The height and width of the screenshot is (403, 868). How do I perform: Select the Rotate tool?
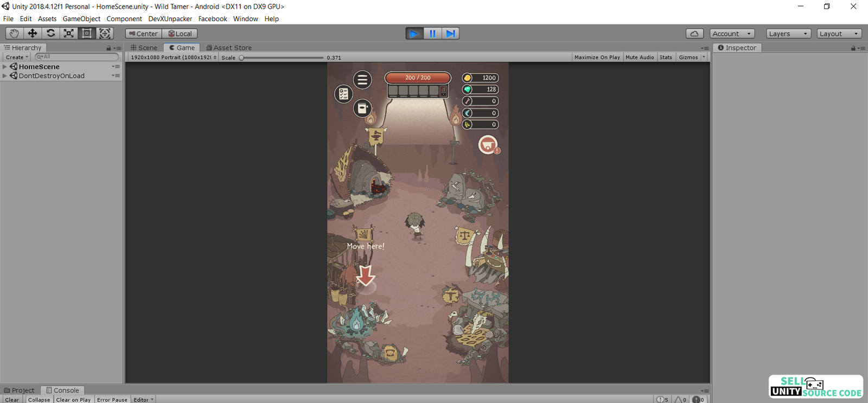(50, 33)
